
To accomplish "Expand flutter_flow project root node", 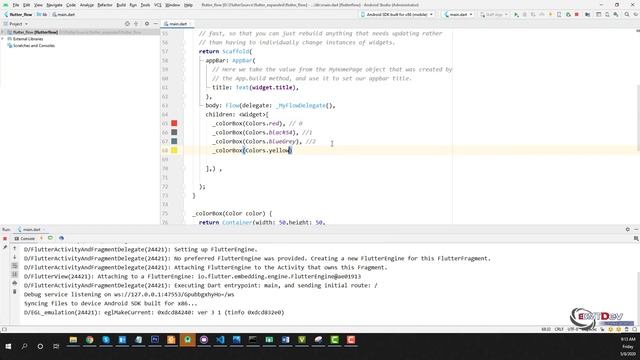I will (3, 32).
